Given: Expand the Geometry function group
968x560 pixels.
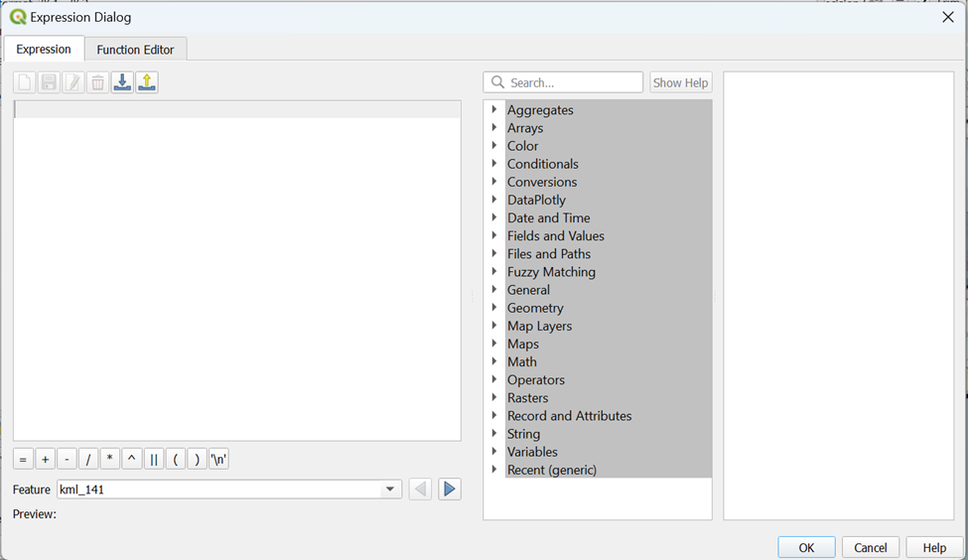Looking at the screenshot, I should tap(494, 308).
